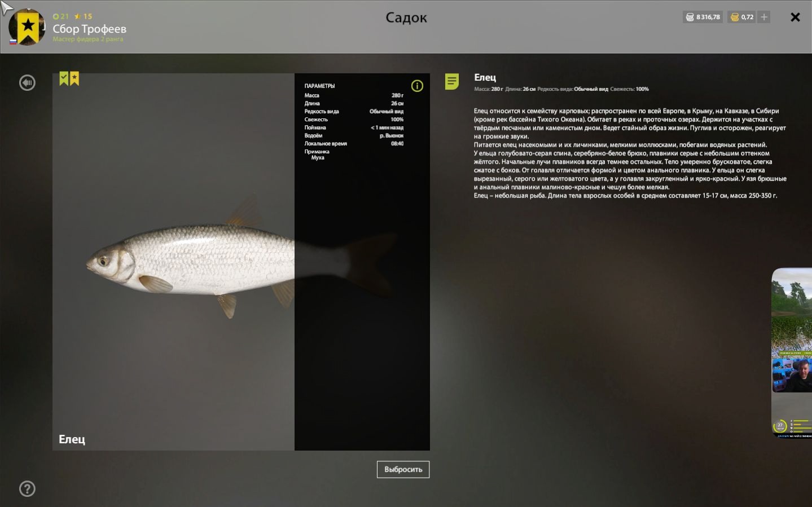Click the Приманка Муха entry
Image resolution: width=812 pixels, height=507 pixels.
317,155
